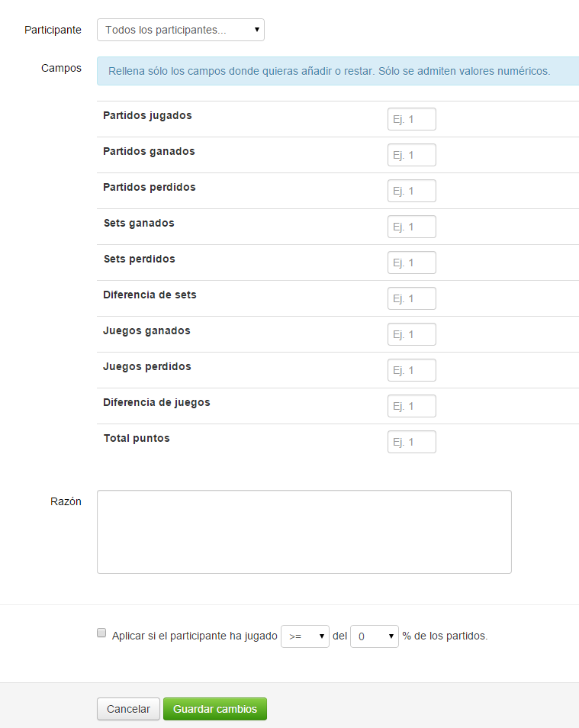
Task: Open the >= comparison operator dropdown
Action: point(305,636)
